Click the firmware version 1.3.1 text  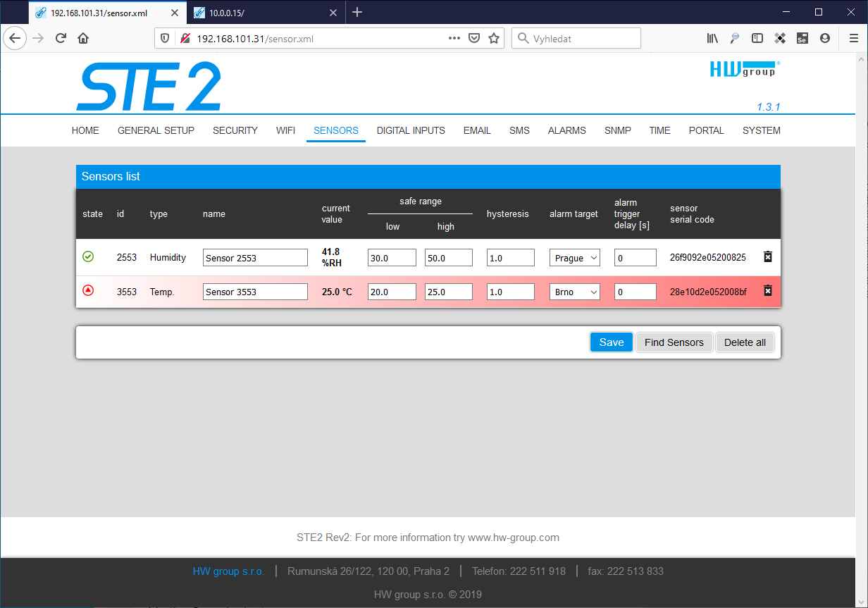point(769,107)
